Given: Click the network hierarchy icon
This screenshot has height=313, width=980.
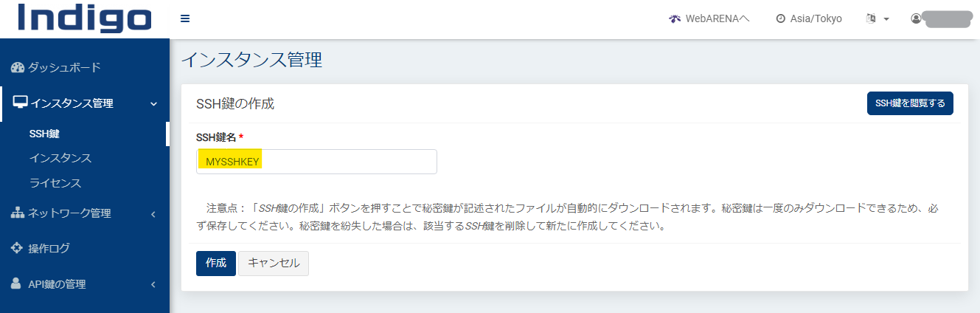Looking at the screenshot, I should pos(18,213).
